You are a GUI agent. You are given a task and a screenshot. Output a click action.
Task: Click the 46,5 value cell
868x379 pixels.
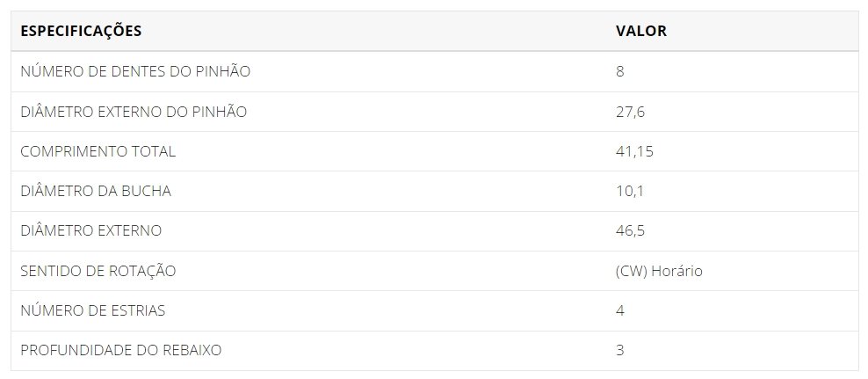coord(630,231)
